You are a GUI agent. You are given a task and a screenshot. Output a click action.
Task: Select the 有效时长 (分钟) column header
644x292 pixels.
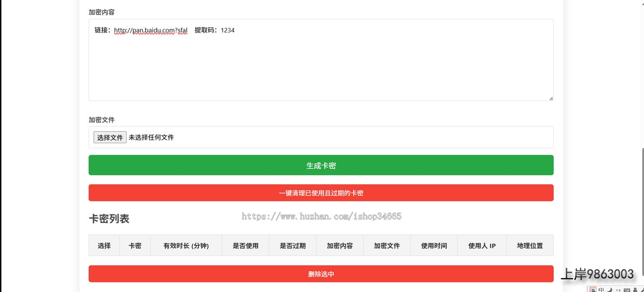click(186, 246)
